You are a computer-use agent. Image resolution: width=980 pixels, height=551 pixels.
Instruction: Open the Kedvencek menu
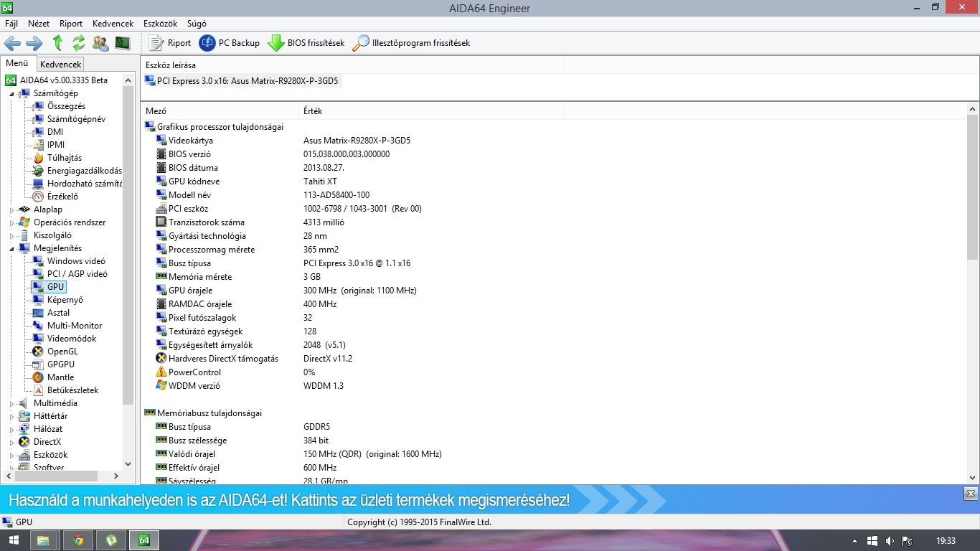click(113, 24)
